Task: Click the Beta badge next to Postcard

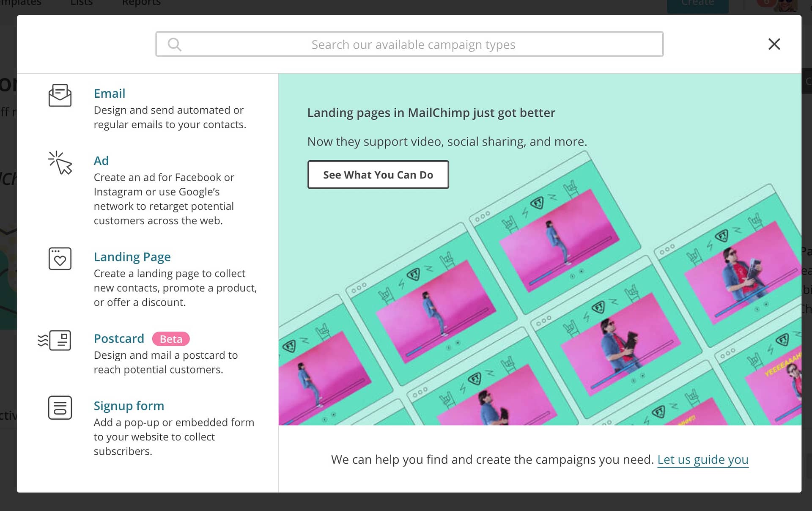Action: click(171, 339)
